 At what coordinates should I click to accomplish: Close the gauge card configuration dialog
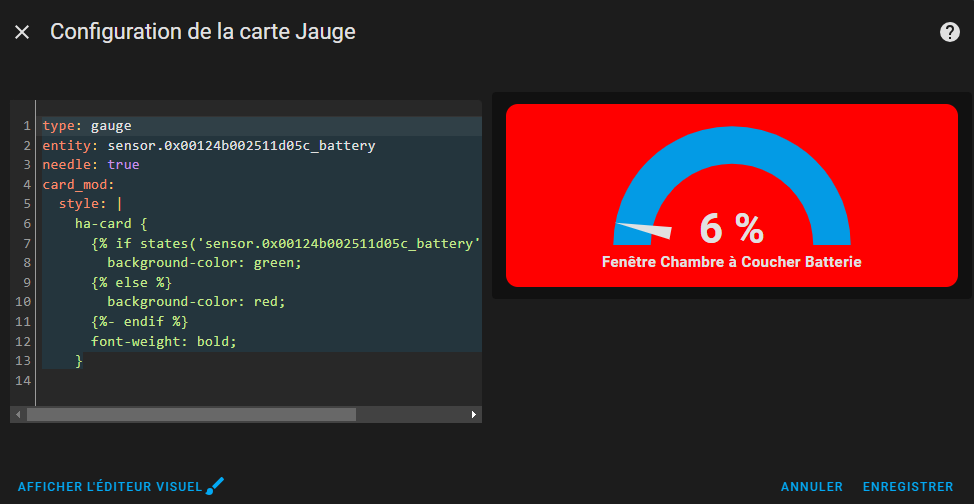click(x=22, y=32)
